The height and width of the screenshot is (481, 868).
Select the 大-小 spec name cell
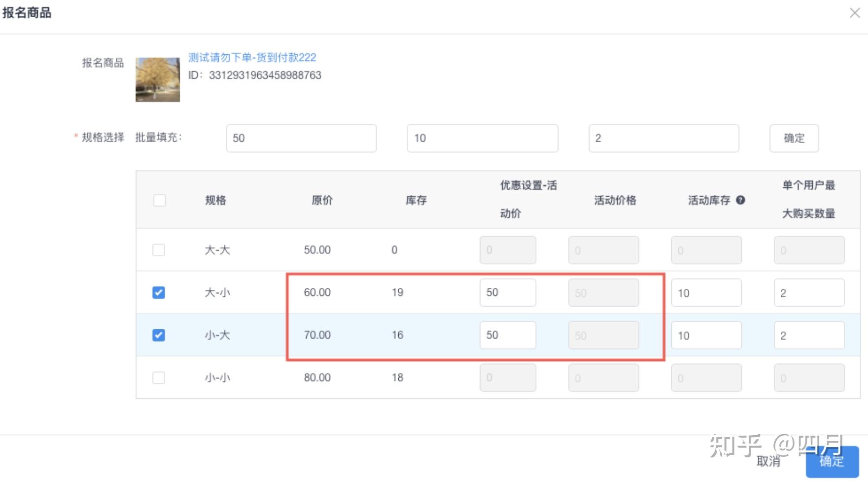(x=217, y=293)
